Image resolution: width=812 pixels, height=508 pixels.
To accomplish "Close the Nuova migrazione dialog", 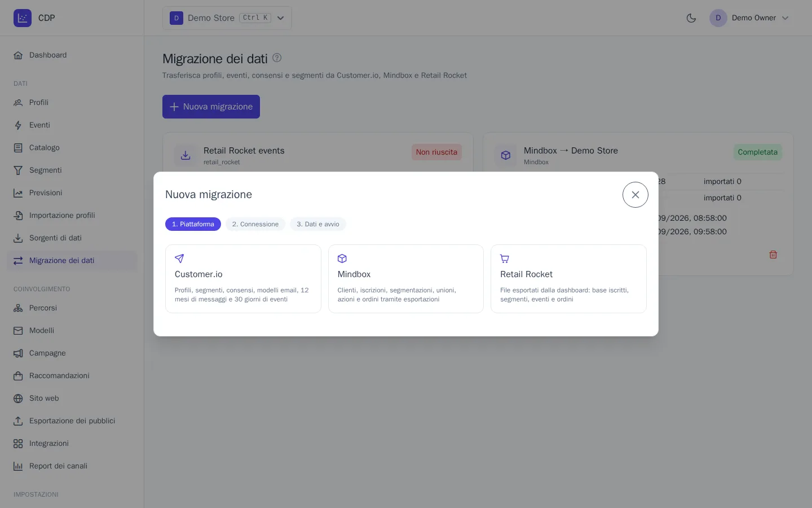I will click(636, 195).
